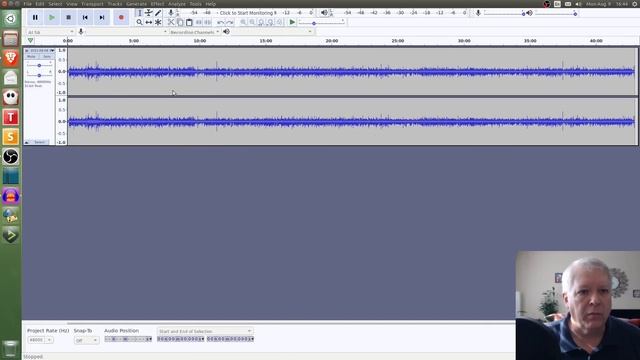Toggle Solo on the audio track

(47, 56)
